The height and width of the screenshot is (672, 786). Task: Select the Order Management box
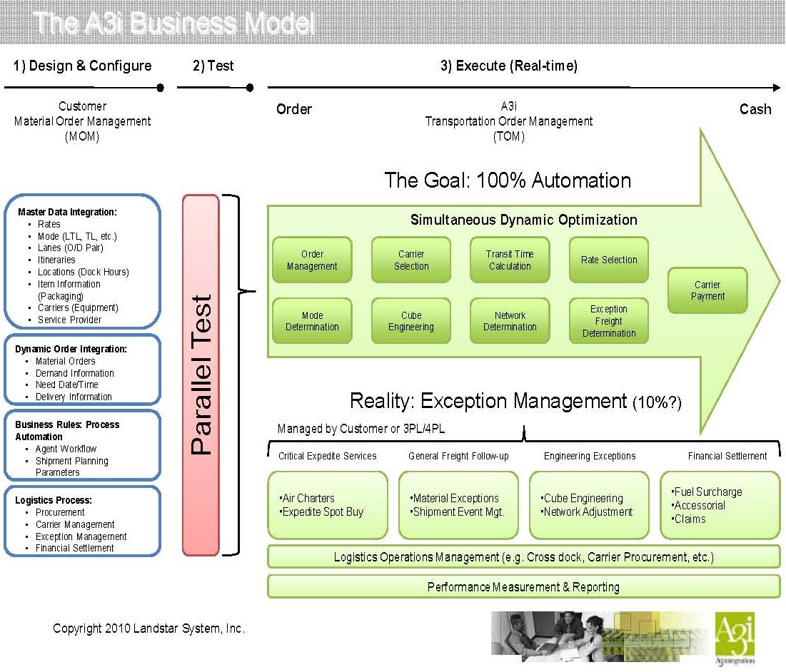click(x=312, y=260)
